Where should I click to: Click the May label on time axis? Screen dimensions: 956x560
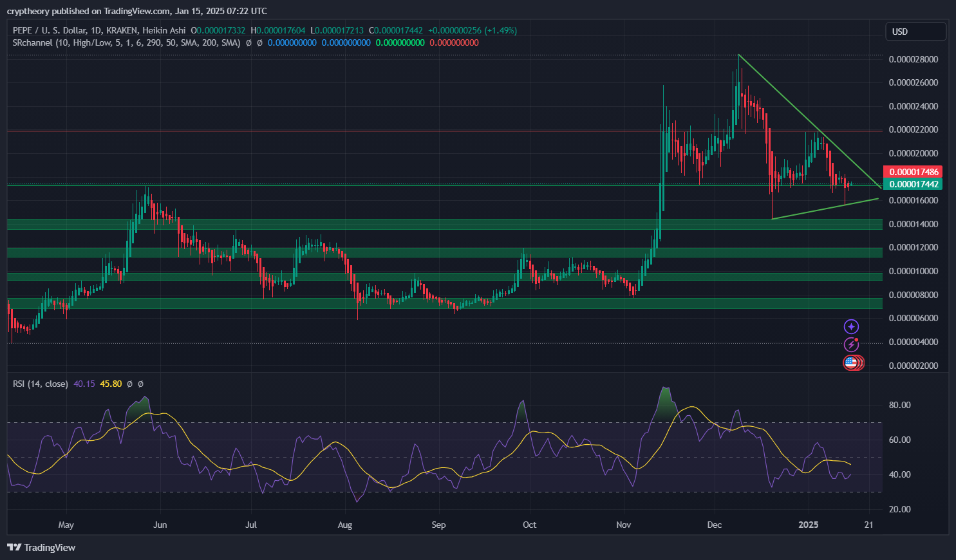[x=66, y=525]
